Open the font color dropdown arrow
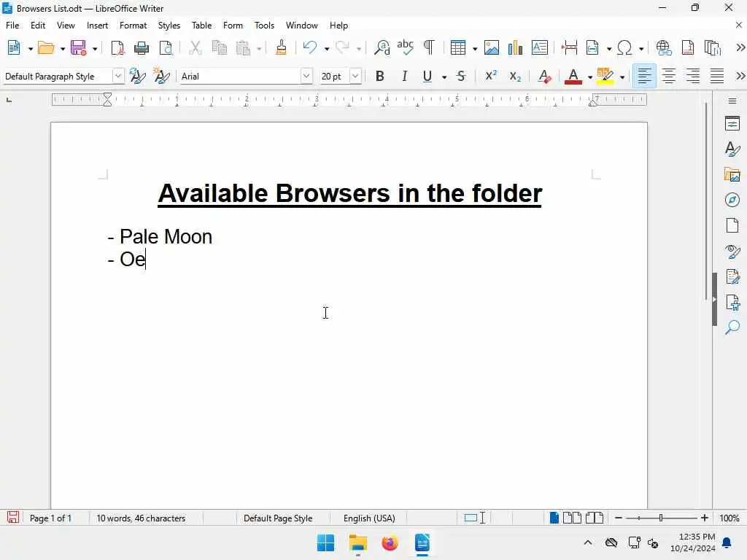The width and height of the screenshot is (747, 560). tap(589, 77)
